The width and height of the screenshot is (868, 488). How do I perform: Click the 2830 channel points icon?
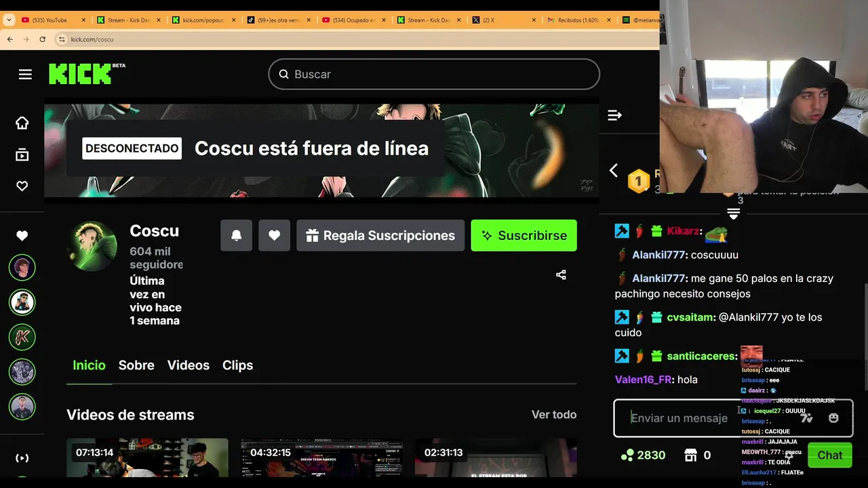pyautogui.click(x=627, y=455)
